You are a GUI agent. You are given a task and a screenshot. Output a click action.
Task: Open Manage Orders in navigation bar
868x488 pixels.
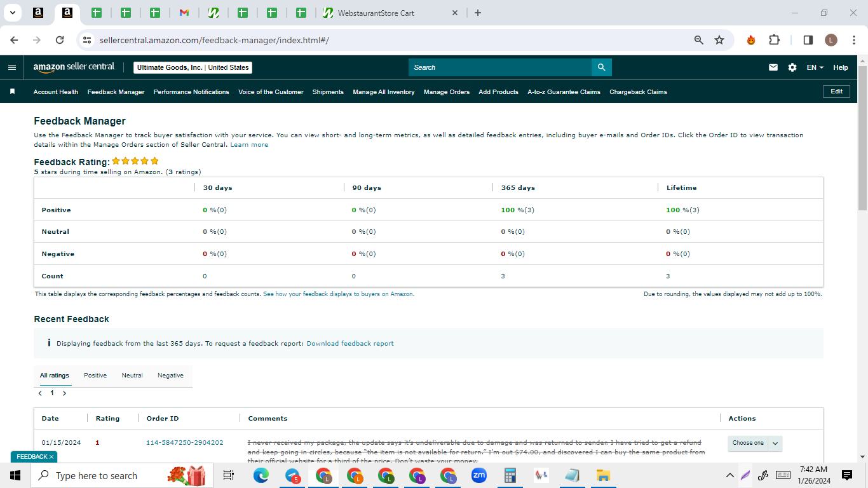click(447, 92)
